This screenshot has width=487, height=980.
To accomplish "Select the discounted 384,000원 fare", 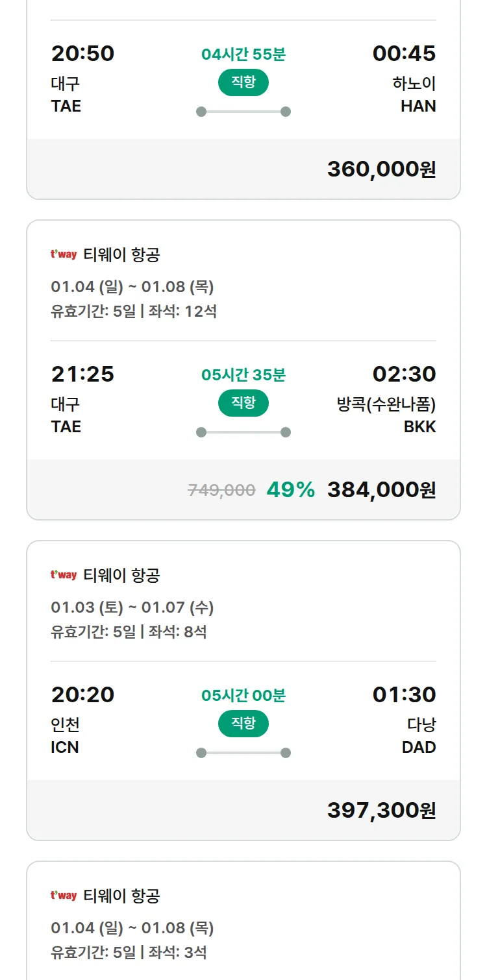I will coord(381,490).
